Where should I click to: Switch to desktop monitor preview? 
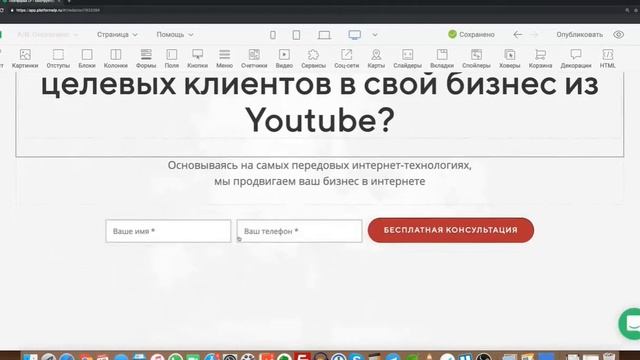(355, 35)
